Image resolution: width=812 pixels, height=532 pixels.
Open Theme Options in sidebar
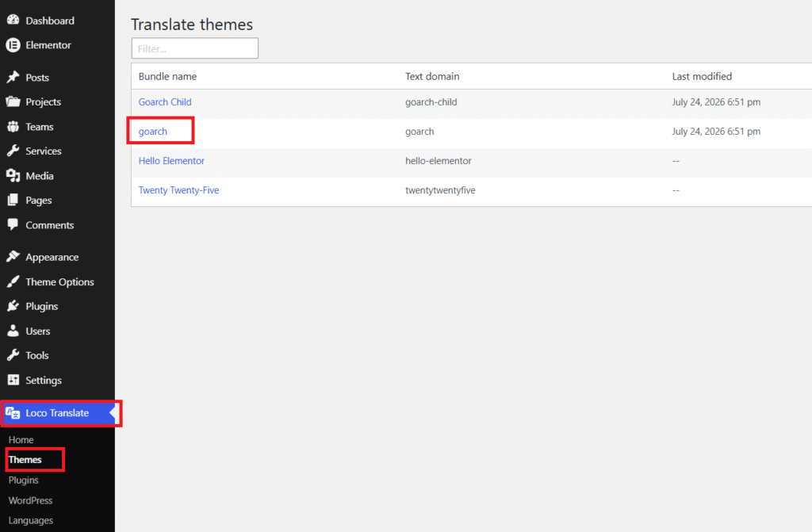[x=60, y=282]
